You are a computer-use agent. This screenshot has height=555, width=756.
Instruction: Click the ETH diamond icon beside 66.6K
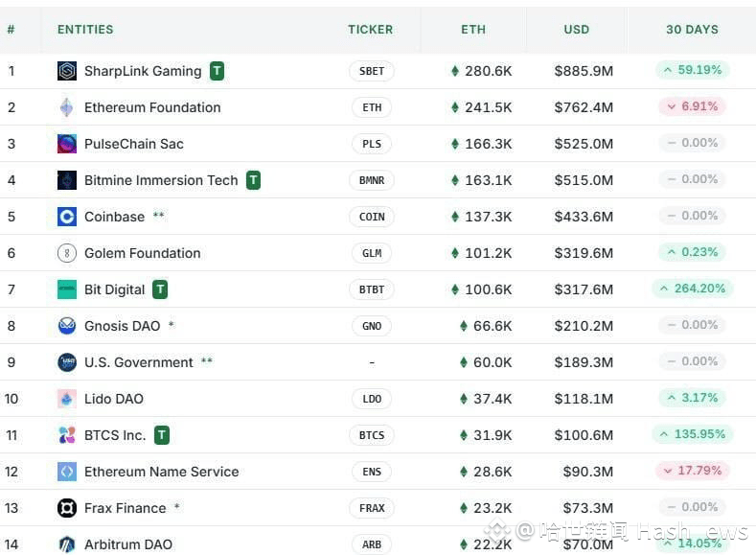[x=464, y=326]
